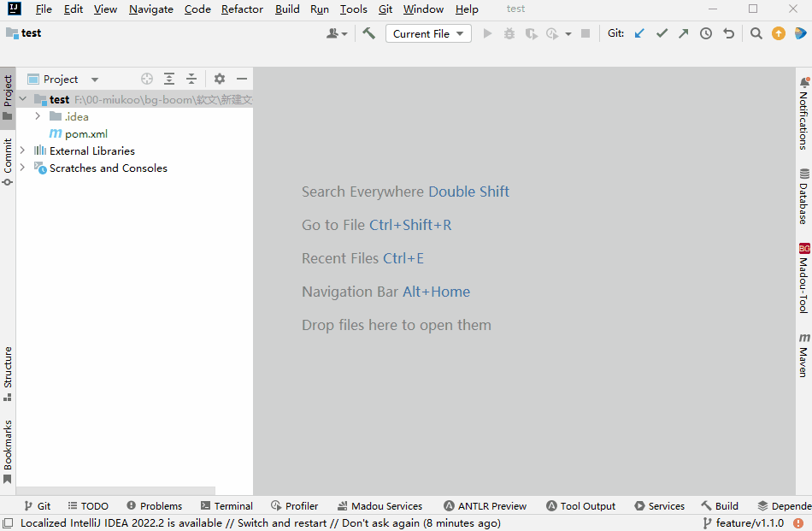This screenshot has width=812, height=531.
Task: Toggle the Project tool window tab
Action: (8, 97)
